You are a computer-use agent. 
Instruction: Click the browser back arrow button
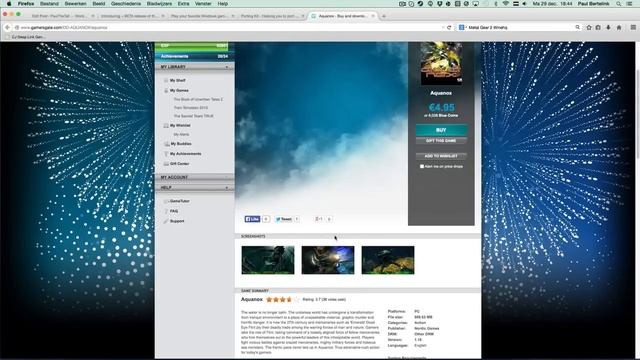(x=7, y=27)
